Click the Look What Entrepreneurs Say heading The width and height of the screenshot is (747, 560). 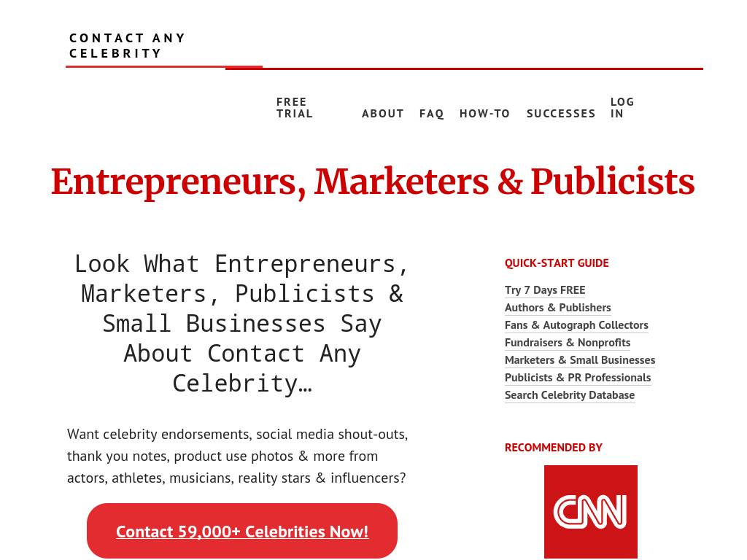pos(242,322)
